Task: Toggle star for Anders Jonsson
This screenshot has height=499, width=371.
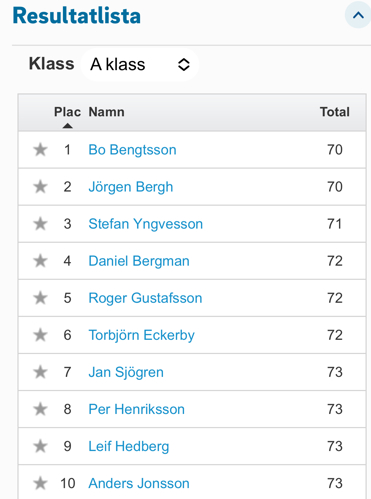Action: pos(40,483)
